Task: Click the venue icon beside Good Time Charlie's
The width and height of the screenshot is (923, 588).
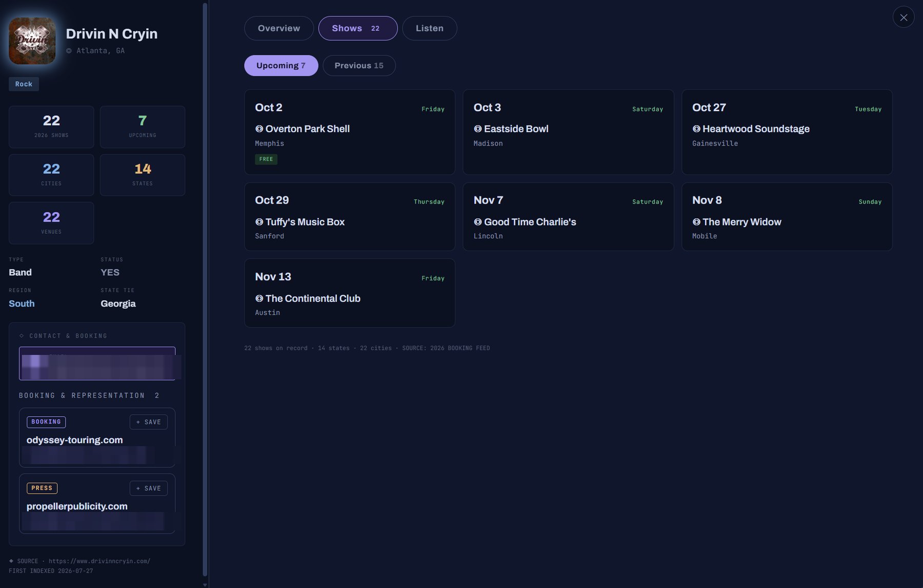Action: 477,222
